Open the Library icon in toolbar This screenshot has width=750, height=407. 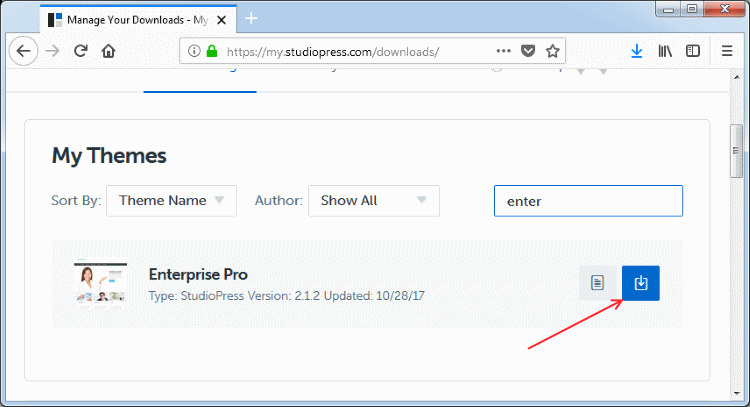[x=665, y=51]
